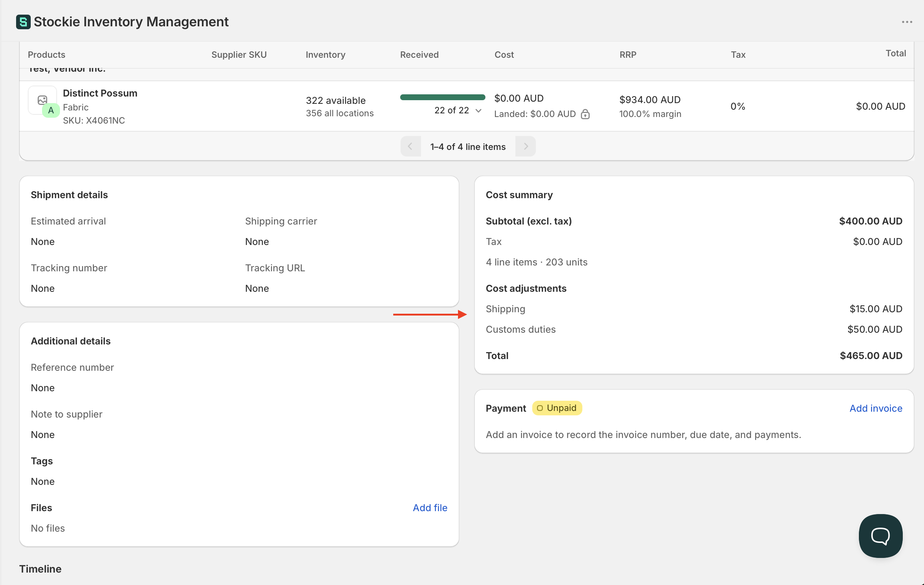The height and width of the screenshot is (585, 924).
Task: Click the Timeline heading
Action: pyautogui.click(x=40, y=569)
